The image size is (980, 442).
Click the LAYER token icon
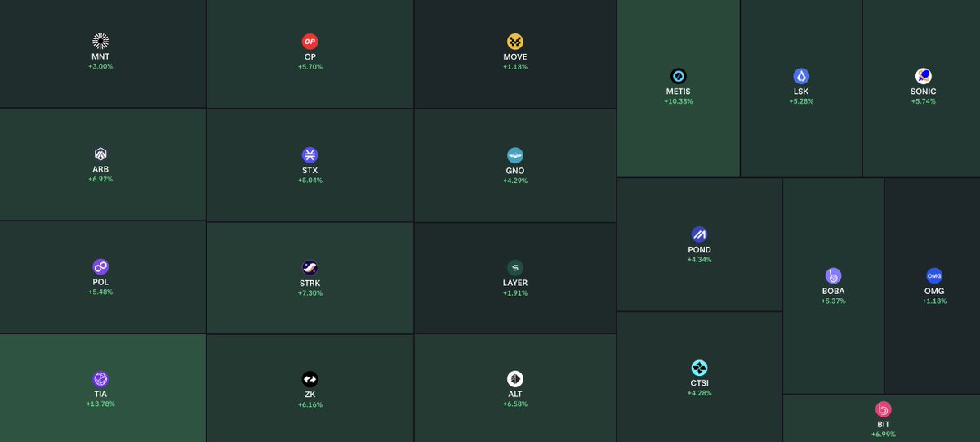[514, 267]
